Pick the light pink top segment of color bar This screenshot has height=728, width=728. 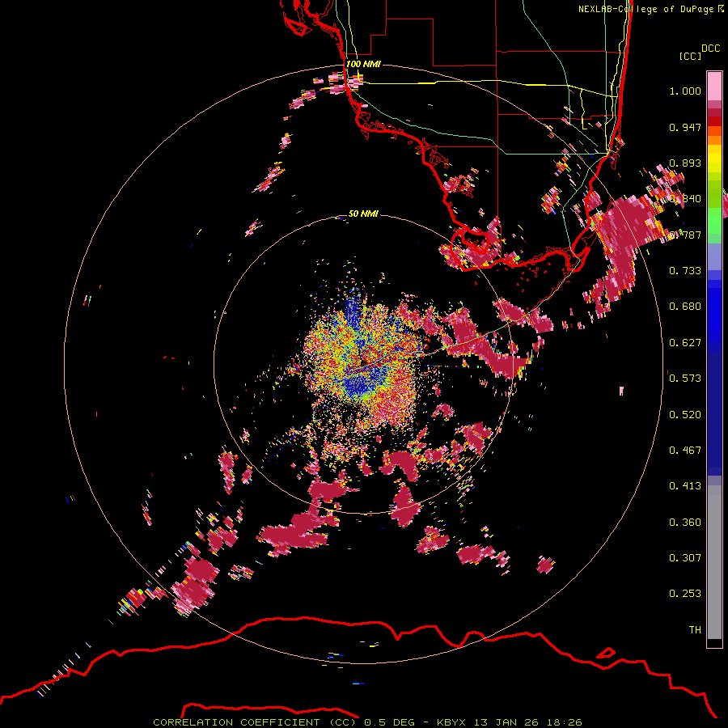pos(714,86)
